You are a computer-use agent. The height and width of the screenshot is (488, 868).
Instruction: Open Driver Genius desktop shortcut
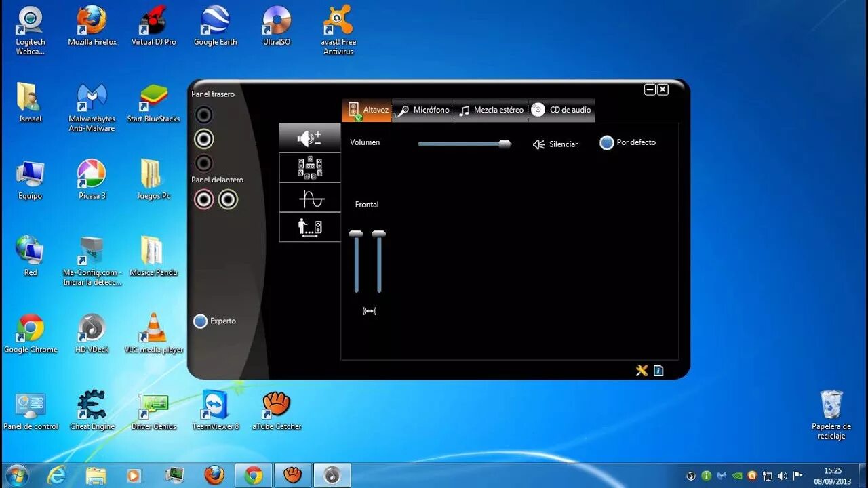tap(154, 411)
